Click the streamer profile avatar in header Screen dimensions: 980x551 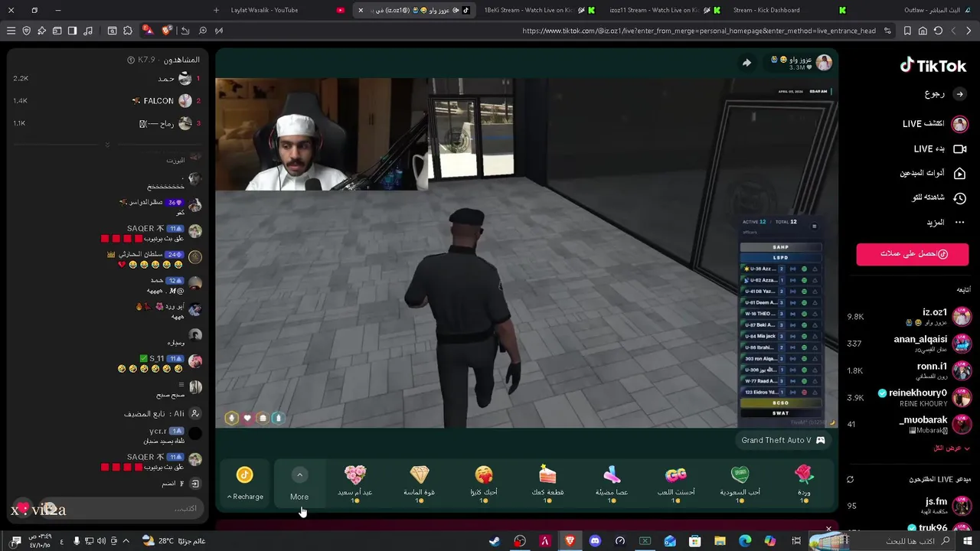pyautogui.click(x=824, y=63)
